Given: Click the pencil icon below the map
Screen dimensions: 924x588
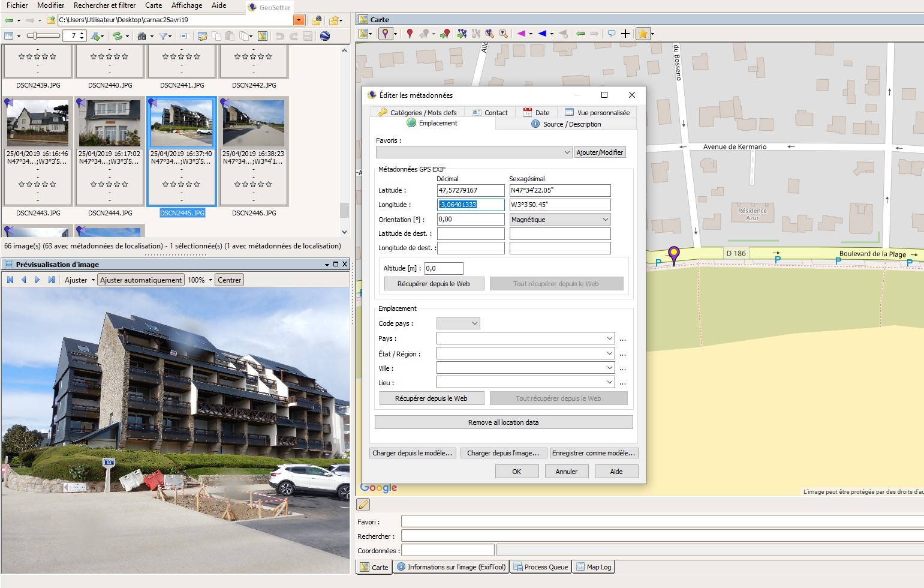Looking at the screenshot, I should pyautogui.click(x=363, y=505).
